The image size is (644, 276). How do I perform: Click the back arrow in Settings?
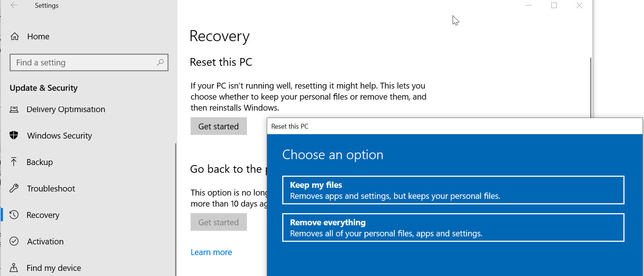[x=14, y=6]
